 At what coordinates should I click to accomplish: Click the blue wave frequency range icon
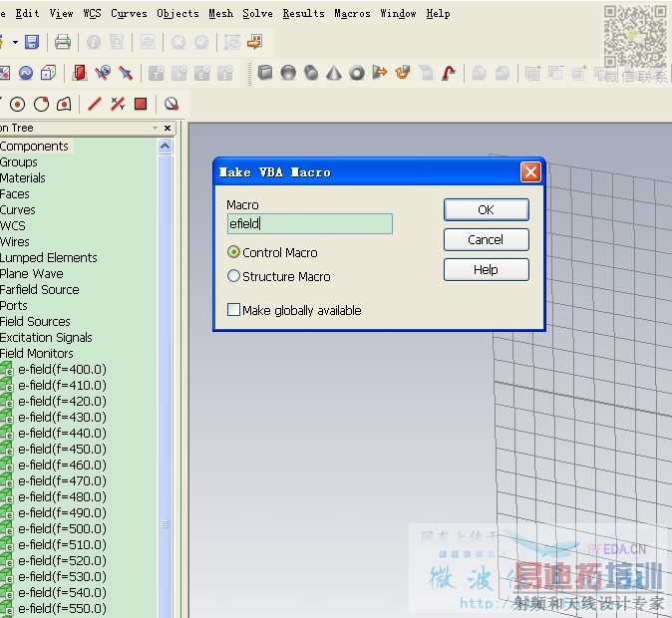coord(26,73)
